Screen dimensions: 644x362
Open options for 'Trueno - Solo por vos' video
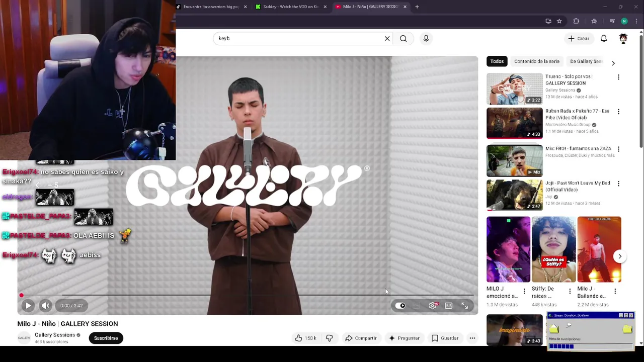pos(618,77)
